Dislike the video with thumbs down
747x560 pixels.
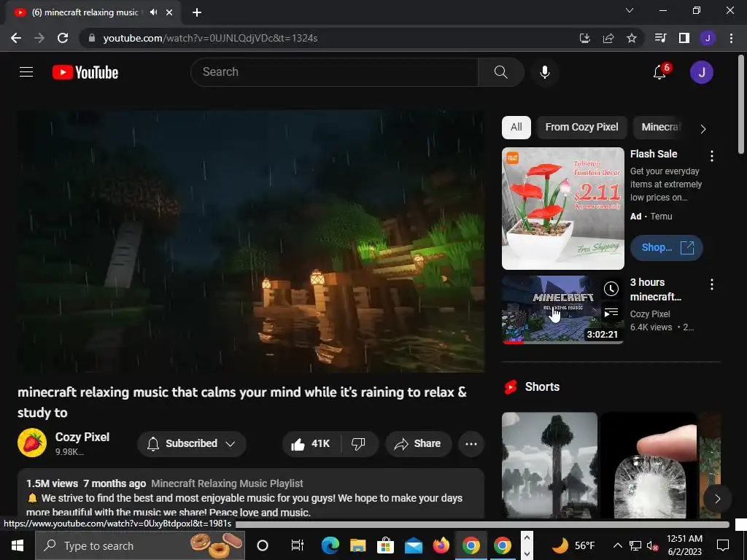pyautogui.click(x=358, y=444)
